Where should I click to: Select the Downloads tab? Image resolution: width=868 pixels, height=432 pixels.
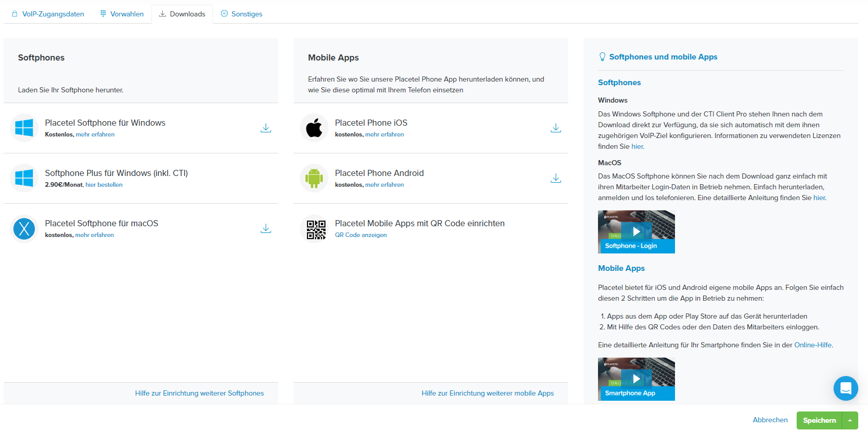(182, 14)
